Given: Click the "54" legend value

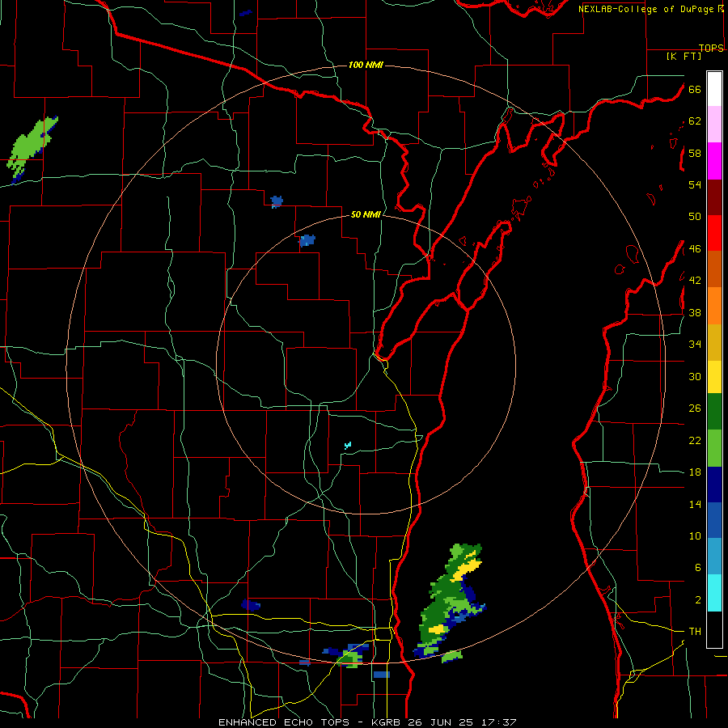Looking at the screenshot, I should [x=695, y=184].
